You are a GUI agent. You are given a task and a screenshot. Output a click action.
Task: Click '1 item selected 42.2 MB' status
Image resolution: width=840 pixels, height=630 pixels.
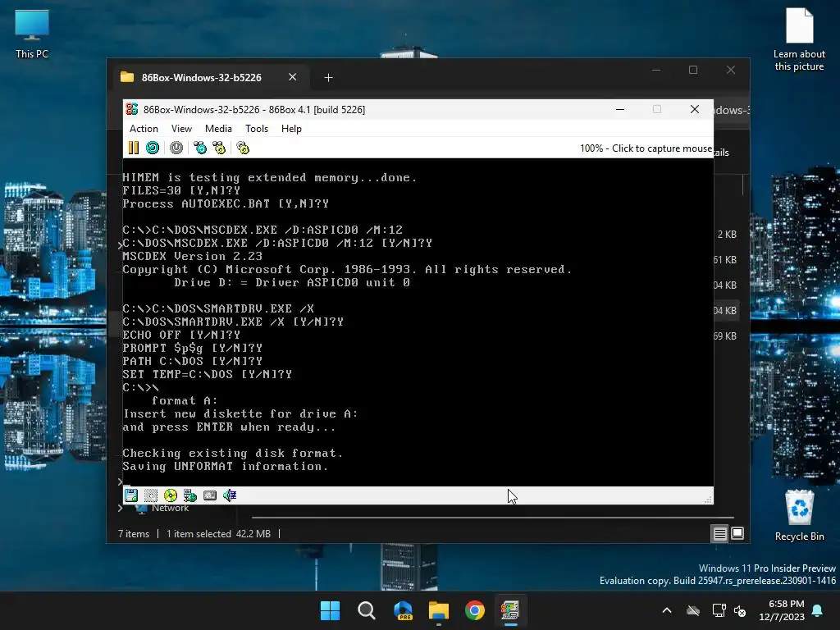pyautogui.click(x=218, y=533)
